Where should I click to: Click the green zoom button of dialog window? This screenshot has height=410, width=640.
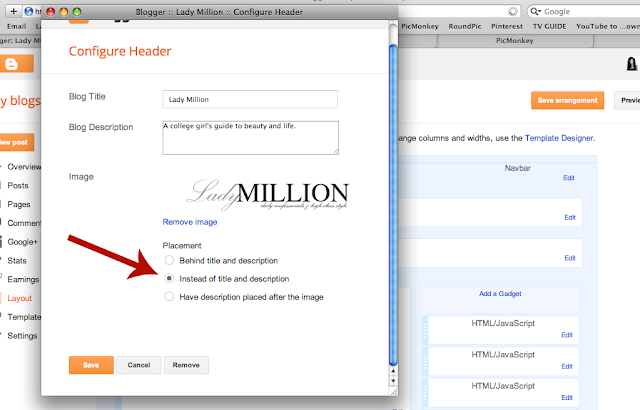(77, 12)
